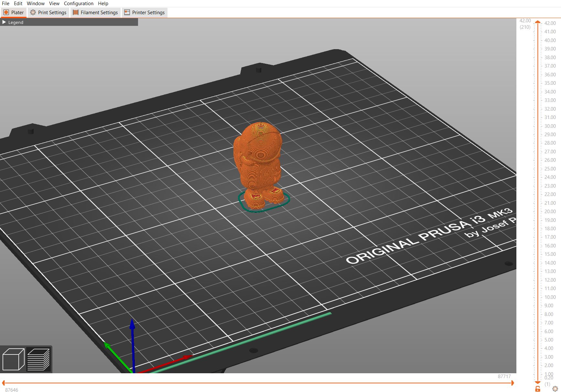This screenshot has height=392, width=561.
Task: Click the orange up arrow above layer slider
Action: 538,23
